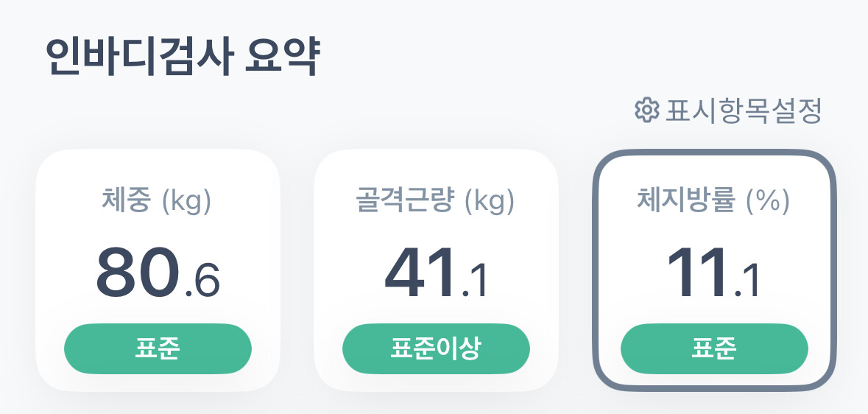
Task: Click the gear icon beside 표시항목설정
Action: [x=646, y=110]
